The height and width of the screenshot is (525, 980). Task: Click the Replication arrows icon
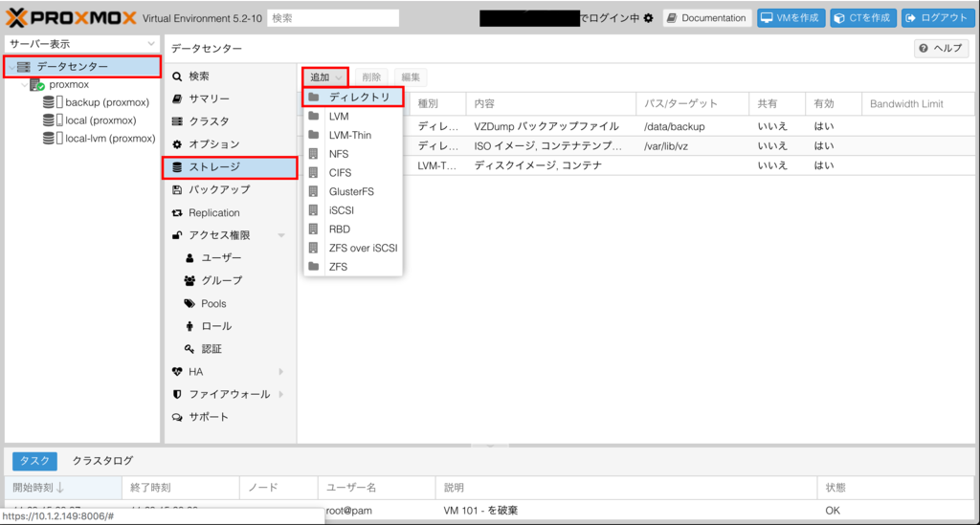tap(177, 213)
